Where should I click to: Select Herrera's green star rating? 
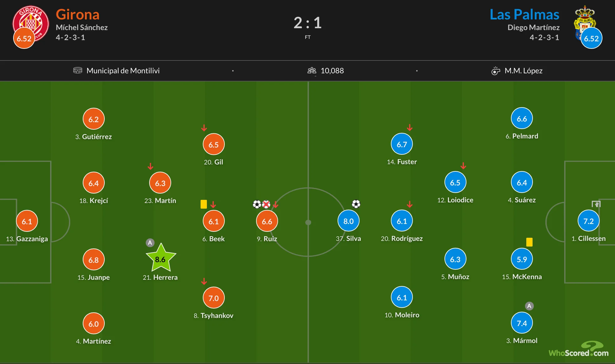tap(160, 259)
